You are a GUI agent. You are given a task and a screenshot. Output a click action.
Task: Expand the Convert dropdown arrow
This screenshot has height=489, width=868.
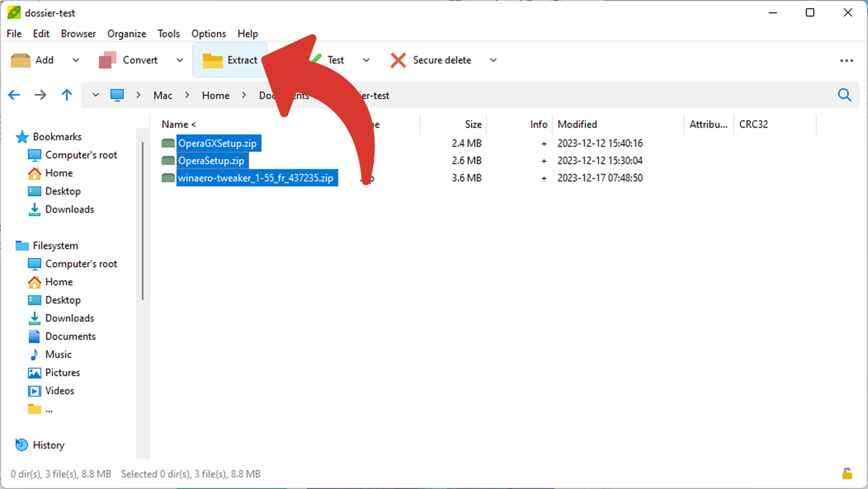180,60
